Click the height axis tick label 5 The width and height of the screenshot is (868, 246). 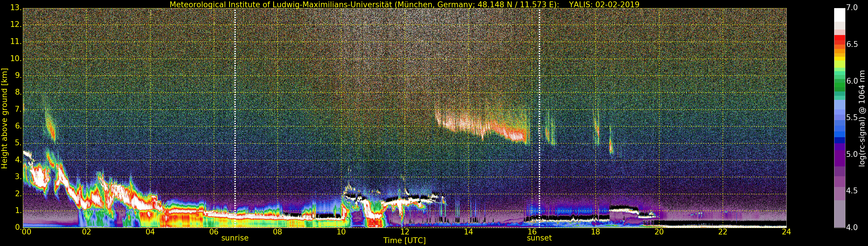(18, 143)
